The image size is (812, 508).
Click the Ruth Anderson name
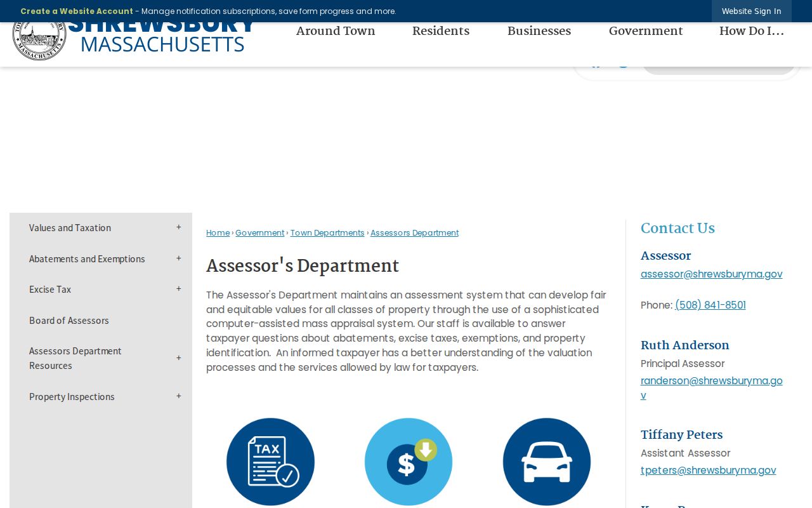[684, 345]
